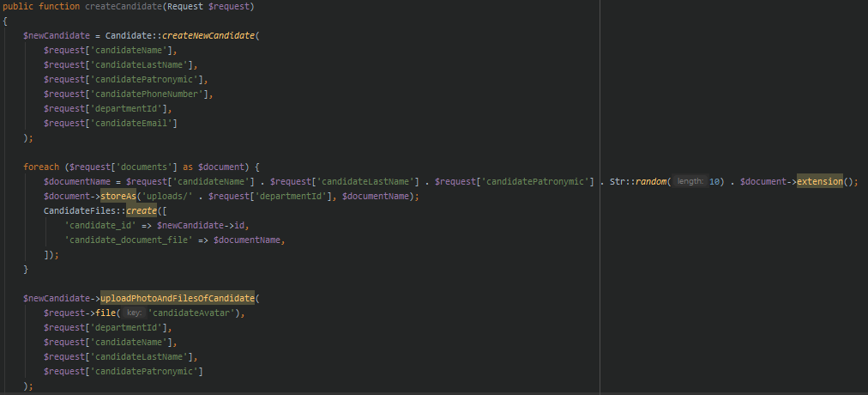Click $documentName value of candidate_document_file
The width and height of the screenshot is (868, 395).
[x=249, y=240]
